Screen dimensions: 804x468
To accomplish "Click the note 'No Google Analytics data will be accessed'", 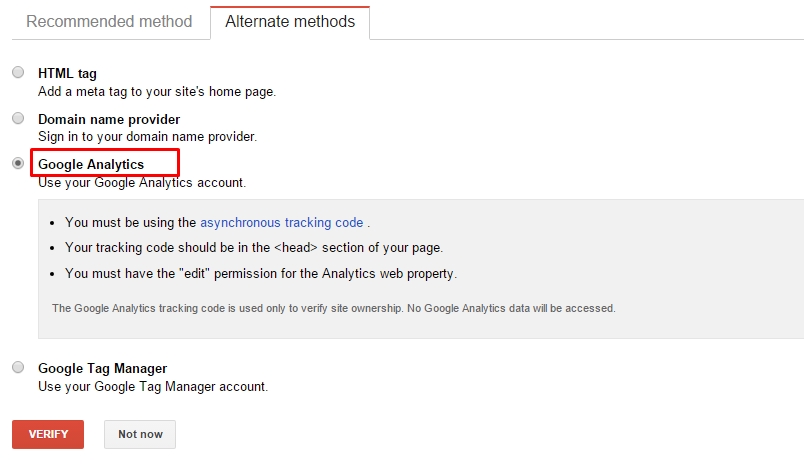I will (x=511, y=309).
